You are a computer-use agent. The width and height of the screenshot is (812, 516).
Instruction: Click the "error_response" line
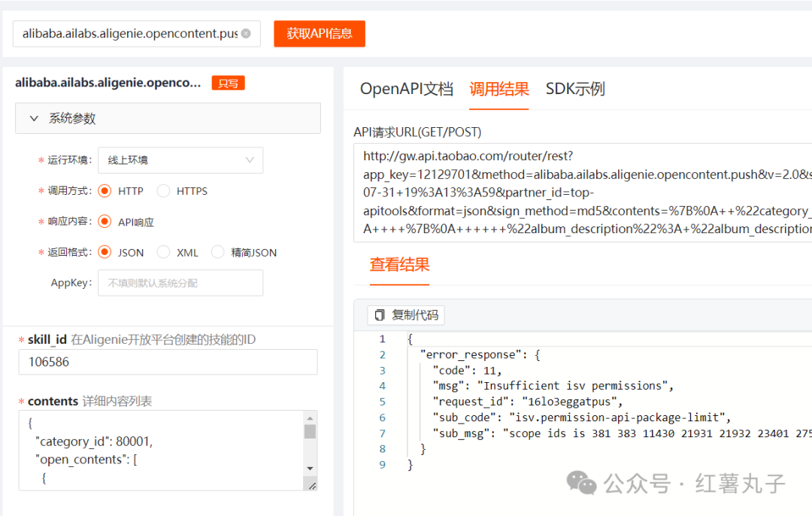480,355
